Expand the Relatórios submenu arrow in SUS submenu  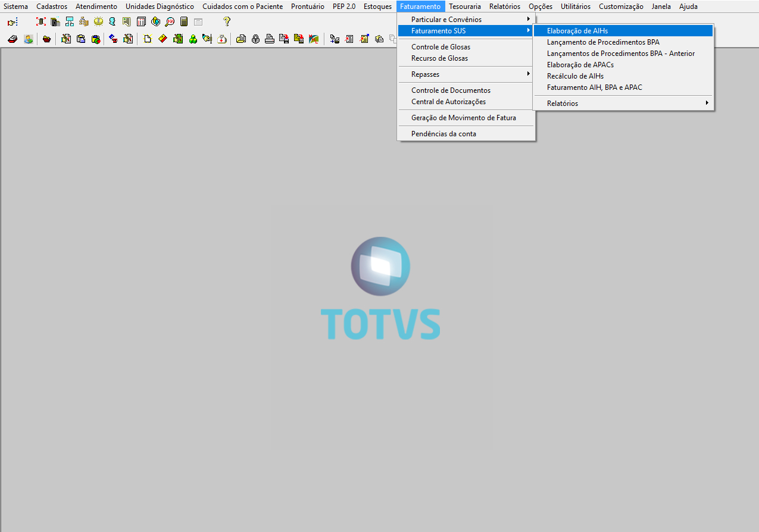tap(707, 103)
